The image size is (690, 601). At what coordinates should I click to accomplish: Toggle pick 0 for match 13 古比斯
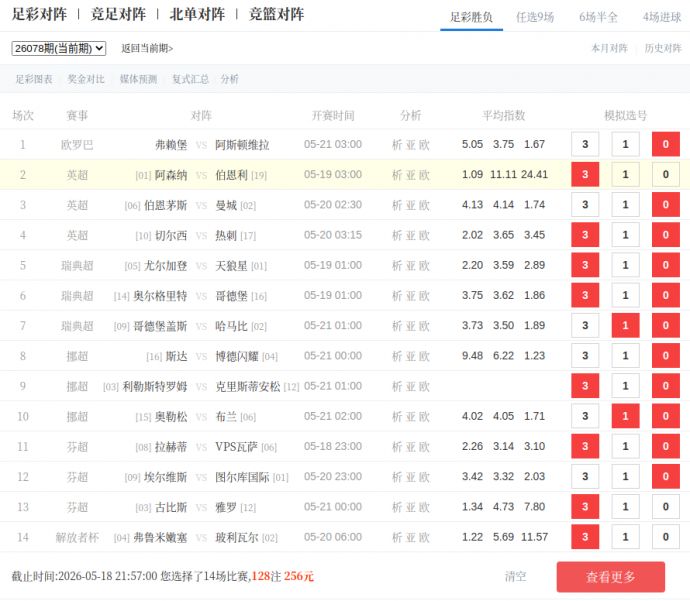(665, 507)
